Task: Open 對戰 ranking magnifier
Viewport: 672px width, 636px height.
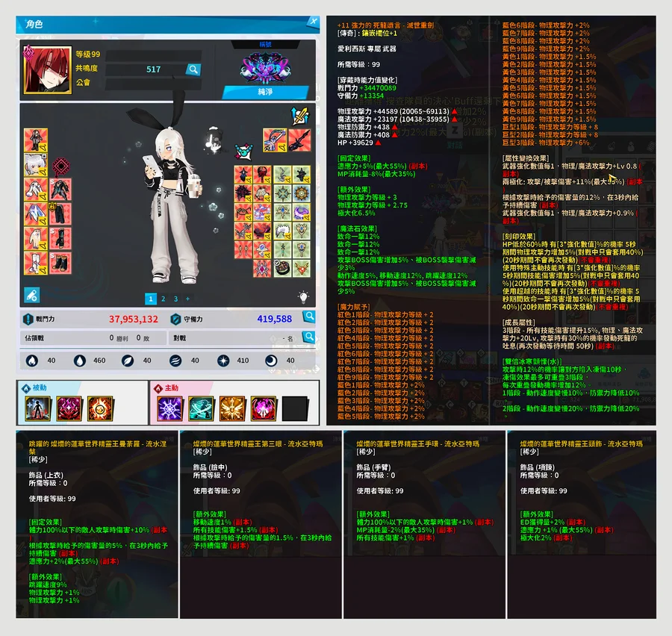Action: 308,338
